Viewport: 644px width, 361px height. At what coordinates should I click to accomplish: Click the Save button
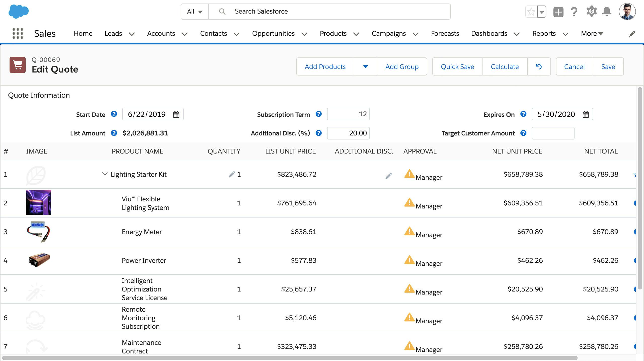click(608, 66)
